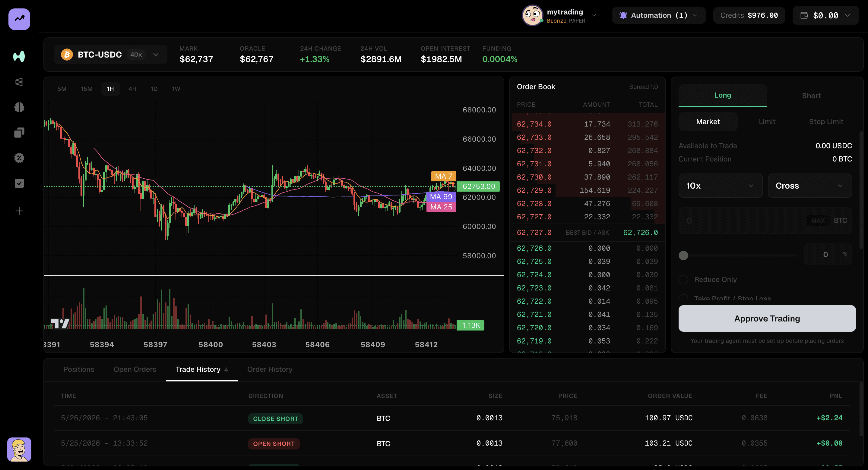Screen dimensions: 868x470
Task: Open the teal butterfly trading icon in sidebar
Action: pyautogui.click(x=19, y=56)
